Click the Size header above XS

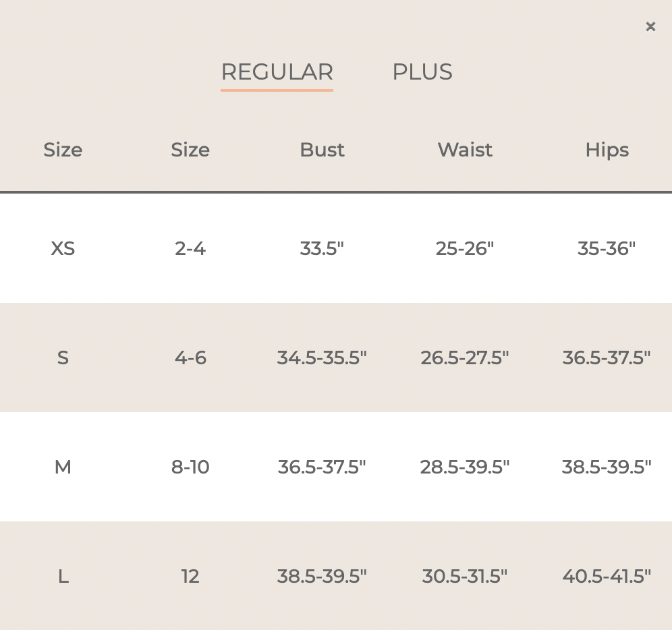point(63,150)
